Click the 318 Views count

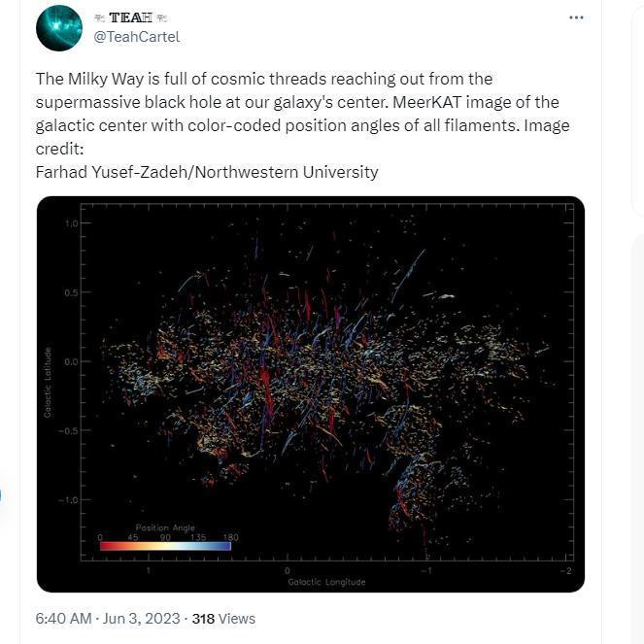(223, 618)
